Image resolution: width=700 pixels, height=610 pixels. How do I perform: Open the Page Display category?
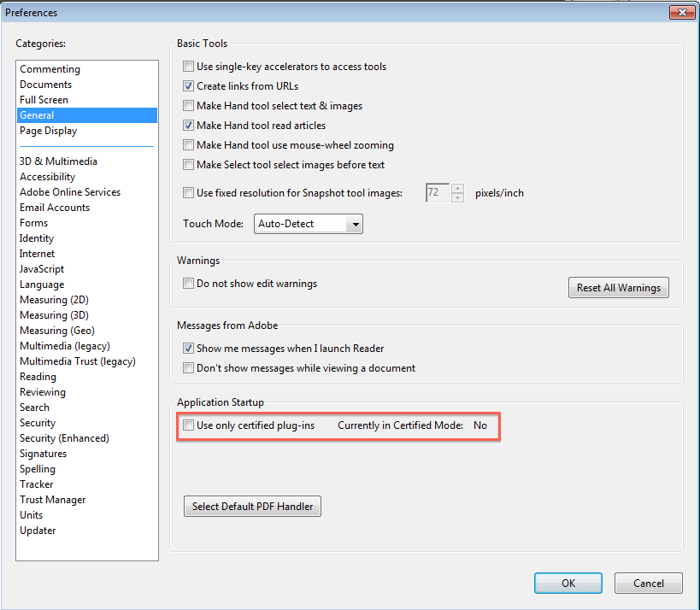click(x=87, y=131)
